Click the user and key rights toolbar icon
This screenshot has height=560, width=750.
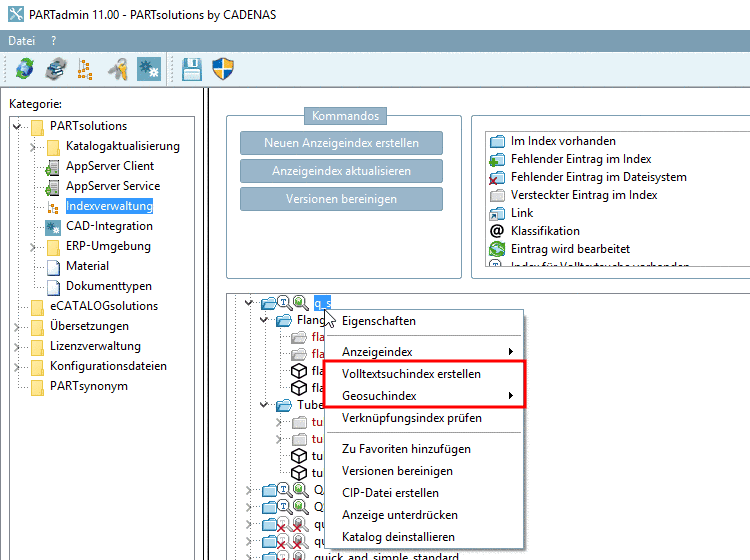tap(118, 69)
